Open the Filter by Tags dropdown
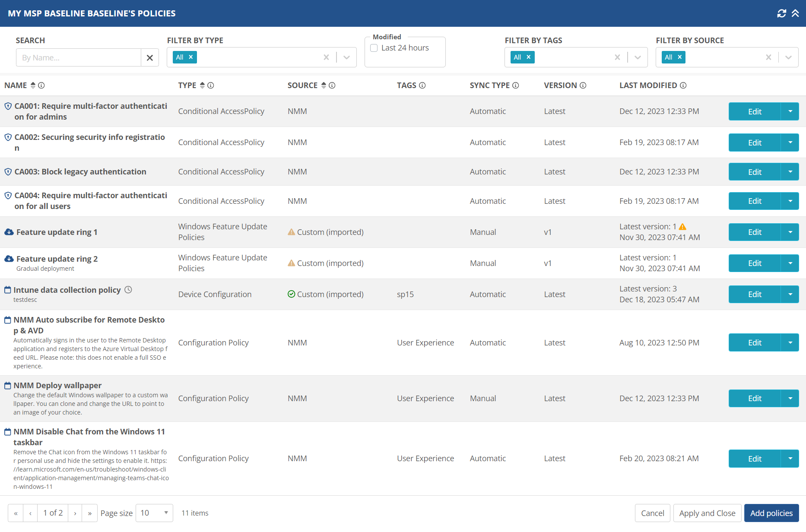The width and height of the screenshot is (806, 532). click(638, 57)
